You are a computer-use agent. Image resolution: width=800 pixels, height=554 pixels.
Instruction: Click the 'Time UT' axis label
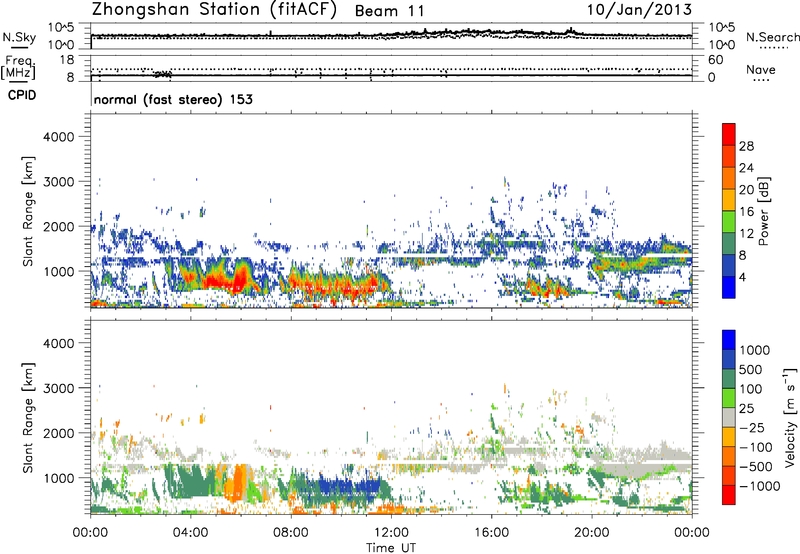391,548
